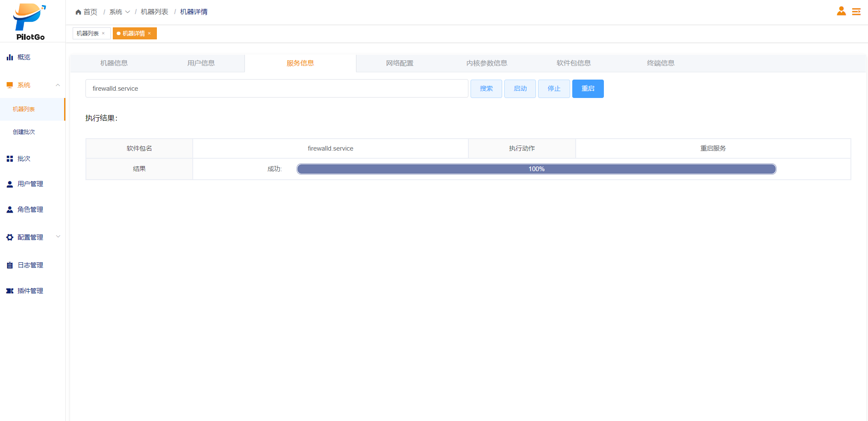Click the plugin management ticket icon
This screenshot has width=868, height=421.
pyautogui.click(x=10, y=291)
